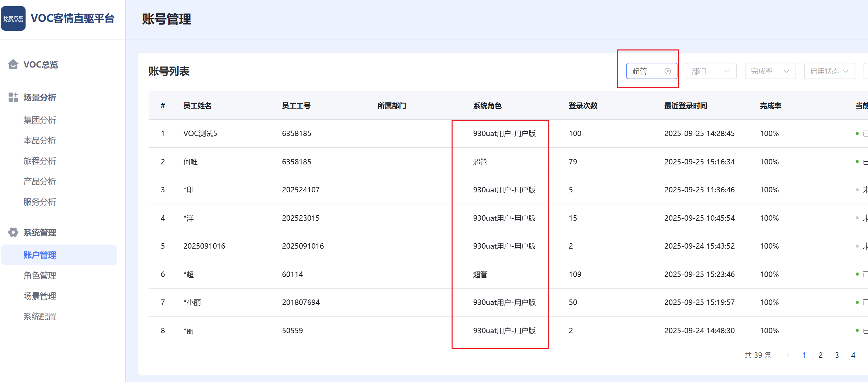Click the VOC总览 home icon
This screenshot has width=868, height=382.
[x=13, y=64]
